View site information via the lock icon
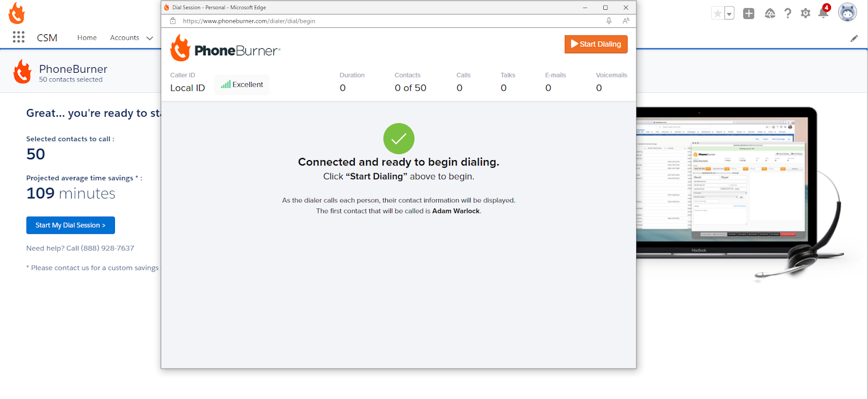Image resolution: width=868 pixels, height=399 pixels. click(x=173, y=21)
